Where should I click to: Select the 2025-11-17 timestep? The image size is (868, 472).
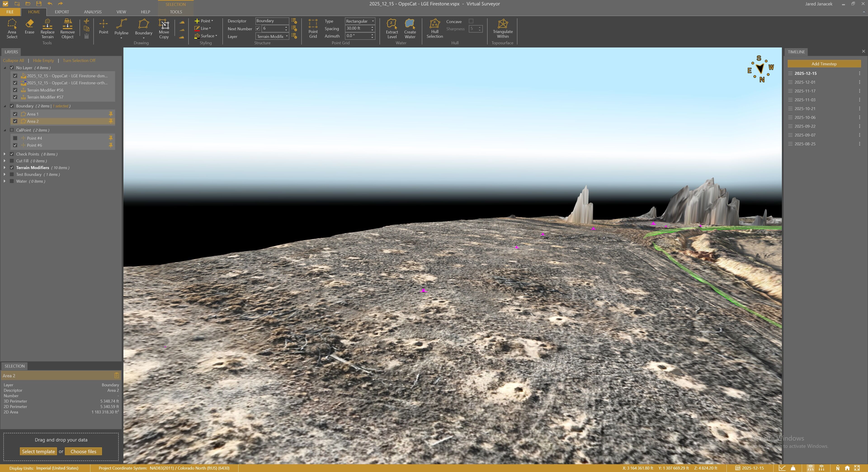pos(805,91)
